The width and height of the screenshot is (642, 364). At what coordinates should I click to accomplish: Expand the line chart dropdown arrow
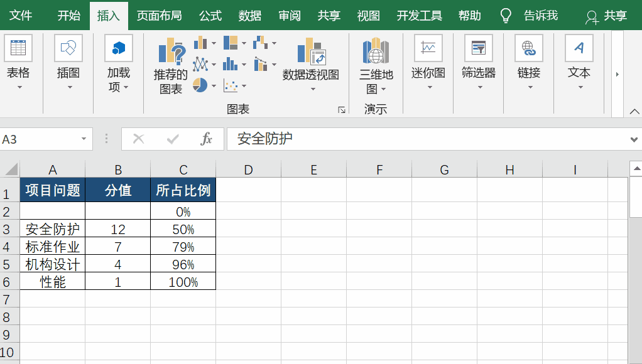coord(214,65)
